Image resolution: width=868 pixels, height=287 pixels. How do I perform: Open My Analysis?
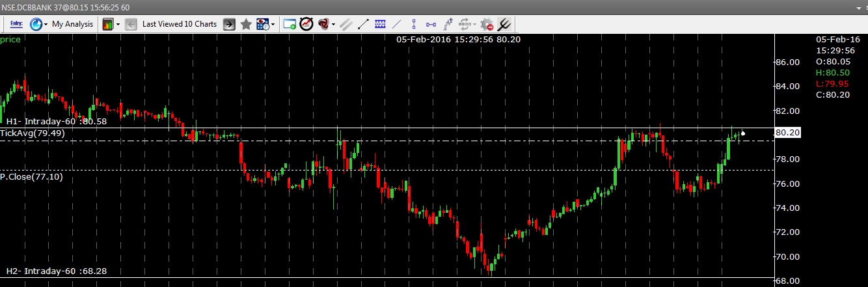[x=72, y=24]
